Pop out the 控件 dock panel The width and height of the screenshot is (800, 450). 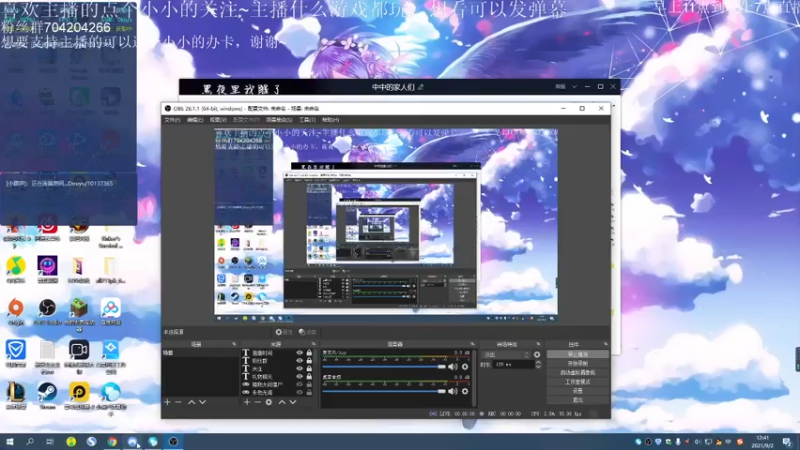tap(606, 344)
